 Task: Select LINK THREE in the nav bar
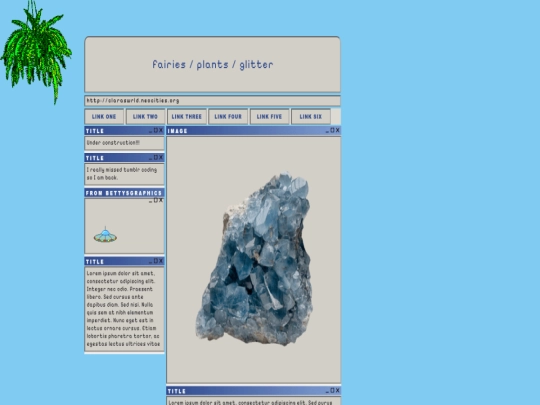click(187, 116)
